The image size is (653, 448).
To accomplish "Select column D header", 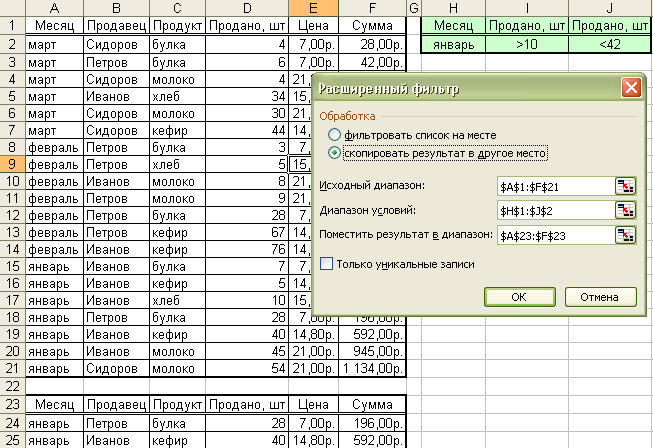I will click(247, 8).
